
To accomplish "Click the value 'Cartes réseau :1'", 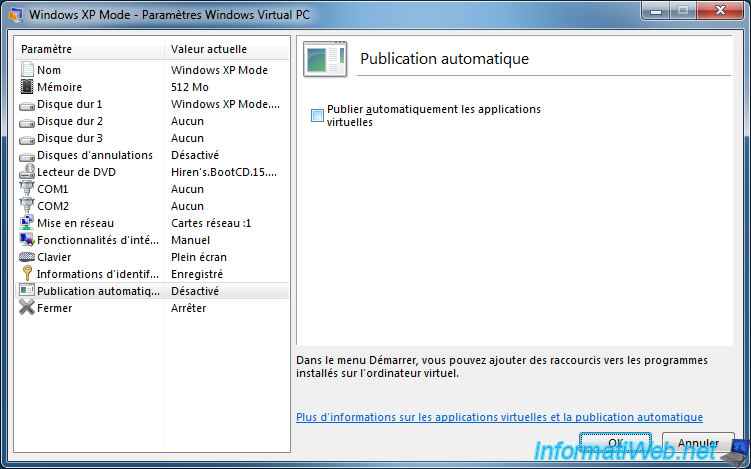I will pyautogui.click(x=211, y=223).
